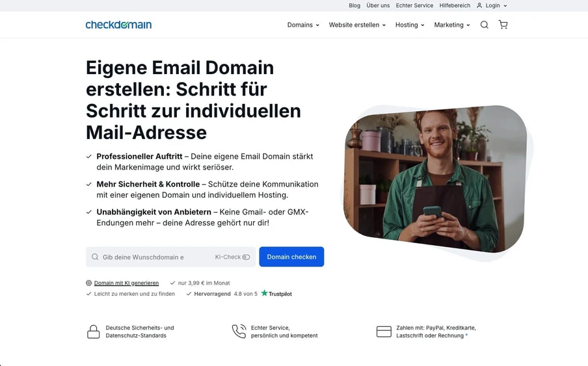Screen dimensions: 588x366
Task: Click the photo of the man with phone
Action: (x=436, y=179)
